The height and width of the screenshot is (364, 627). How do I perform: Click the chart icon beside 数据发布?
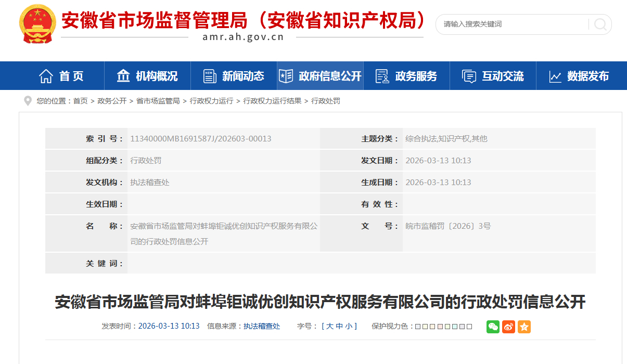click(x=555, y=76)
